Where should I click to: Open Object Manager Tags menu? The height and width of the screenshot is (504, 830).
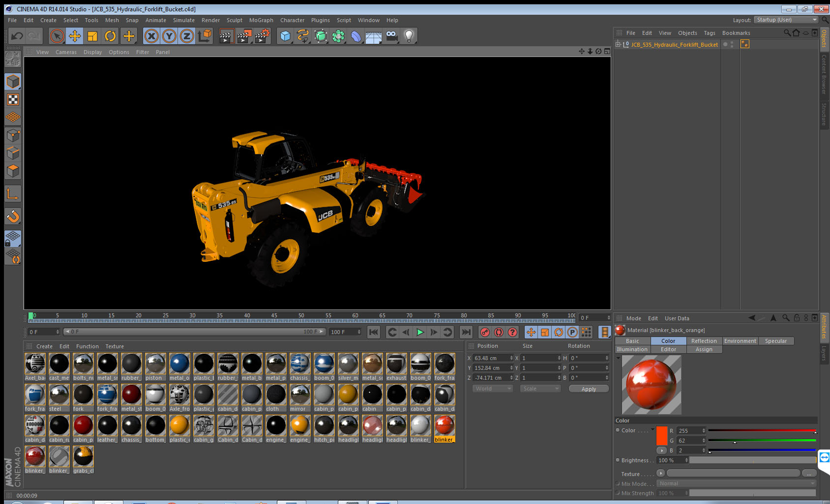(709, 33)
